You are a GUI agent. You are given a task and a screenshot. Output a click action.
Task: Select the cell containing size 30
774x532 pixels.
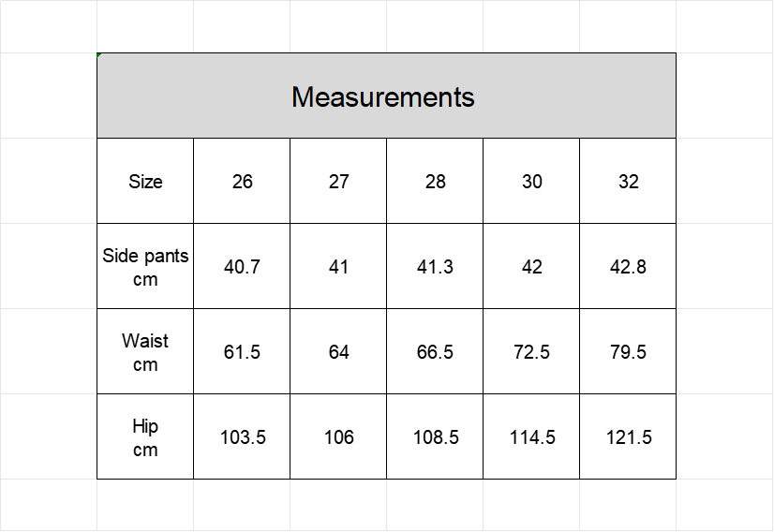click(531, 181)
